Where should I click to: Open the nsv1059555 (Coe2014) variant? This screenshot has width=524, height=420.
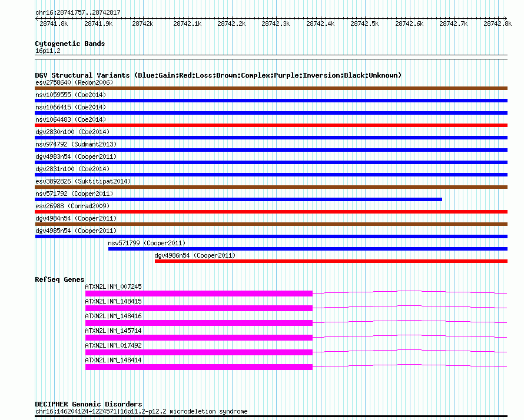(71, 95)
